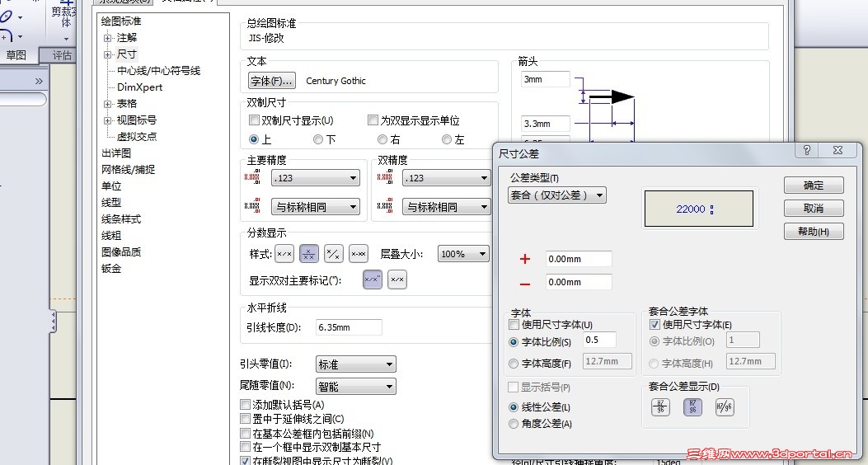Switch to the 评估 tab
Viewport: 868px width, 465px height.
pyautogui.click(x=62, y=54)
